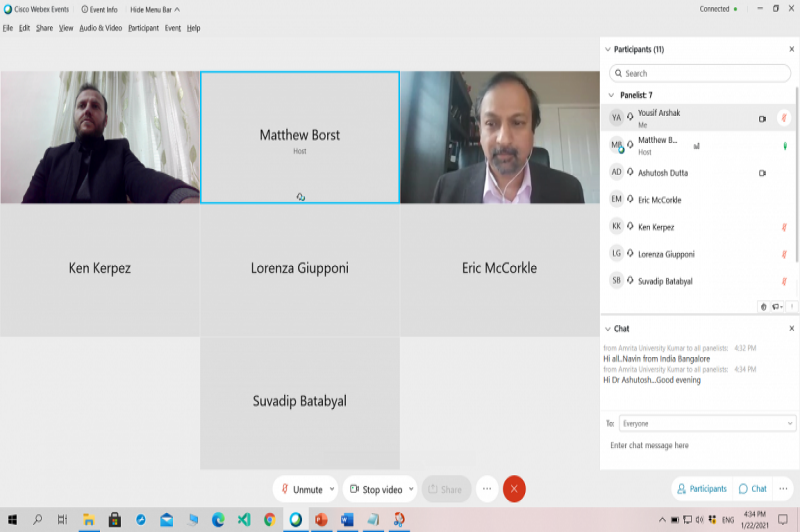Image resolution: width=800 pixels, height=532 pixels.
Task: Click Yousif Arshak's muted microphone icon
Action: (x=784, y=118)
